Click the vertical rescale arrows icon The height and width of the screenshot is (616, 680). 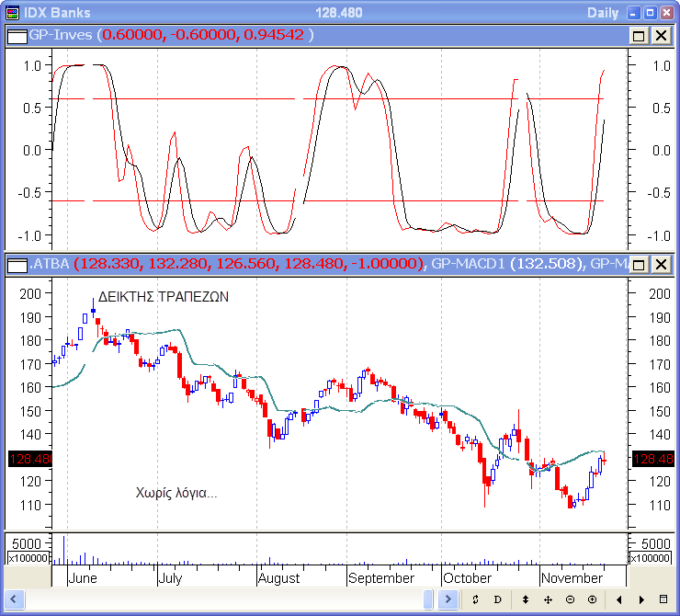pyautogui.click(x=526, y=599)
